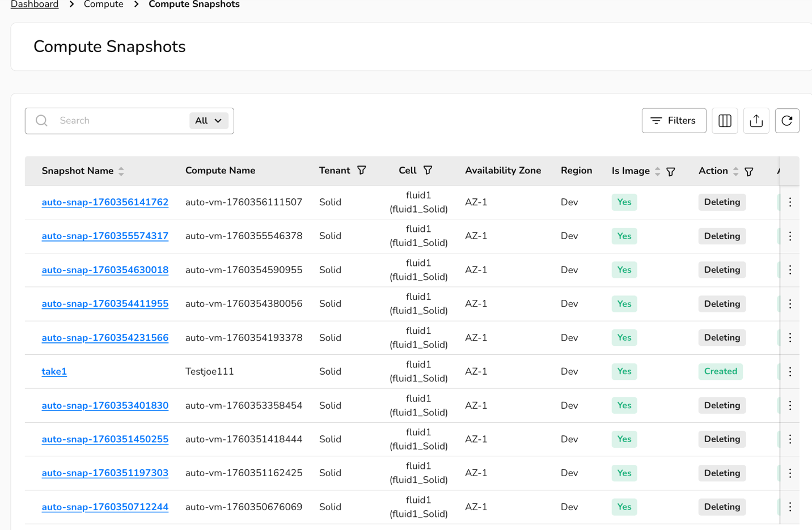Image resolution: width=812 pixels, height=530 pixels.
Task: Toggle sort on Action column
Action: 735,171
